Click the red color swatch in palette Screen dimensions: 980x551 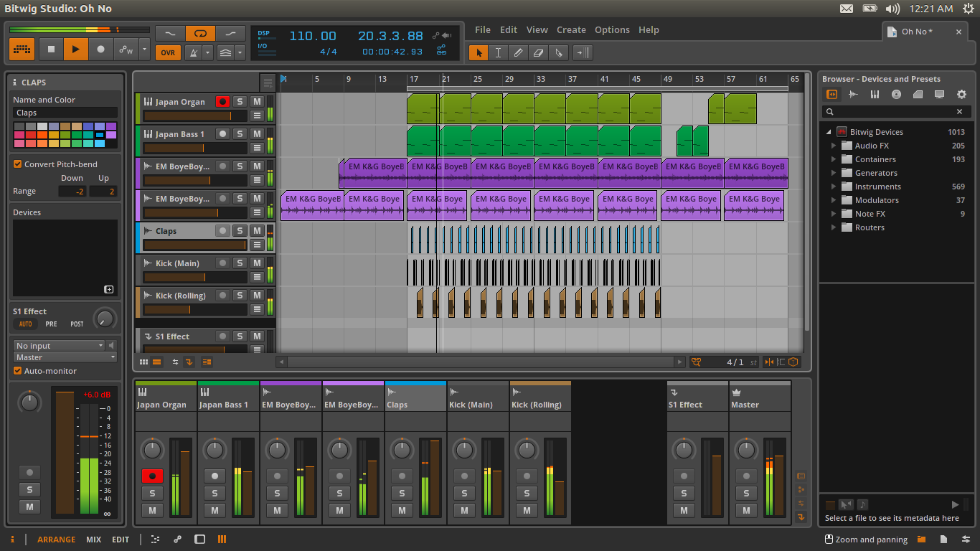pyautogui.click(x=30, y=135)
